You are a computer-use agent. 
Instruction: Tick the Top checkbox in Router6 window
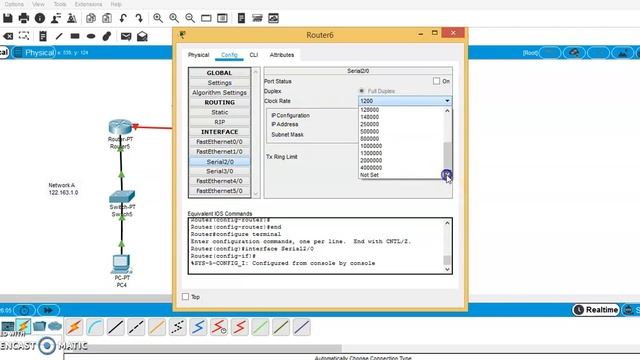pyautogui.click(x=185, y=297)
